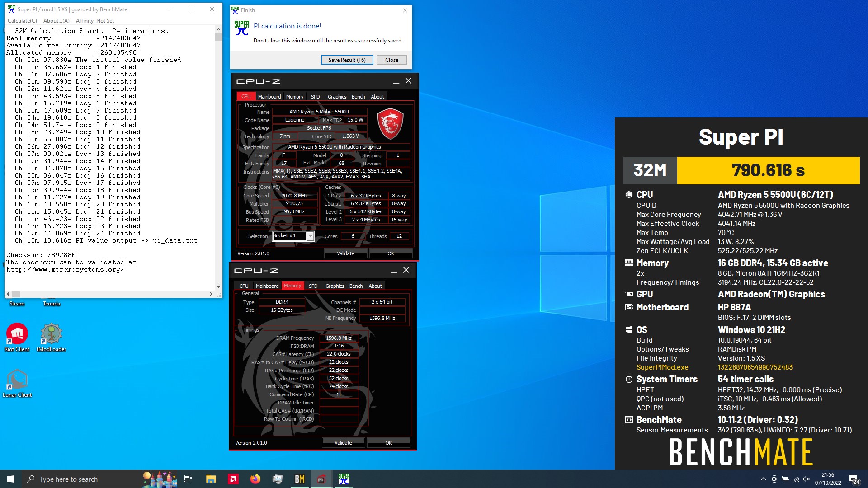
Task: Expand the Socket #1 selection dropdown
Action: click(310, 236)
